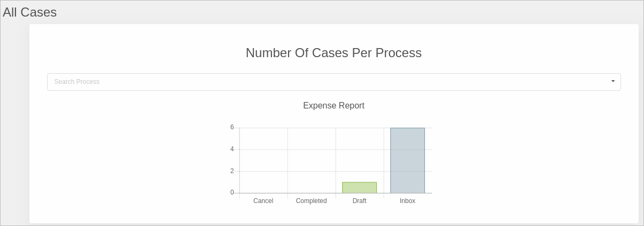Select the Cancel label on chart axis

pos(263,201)
